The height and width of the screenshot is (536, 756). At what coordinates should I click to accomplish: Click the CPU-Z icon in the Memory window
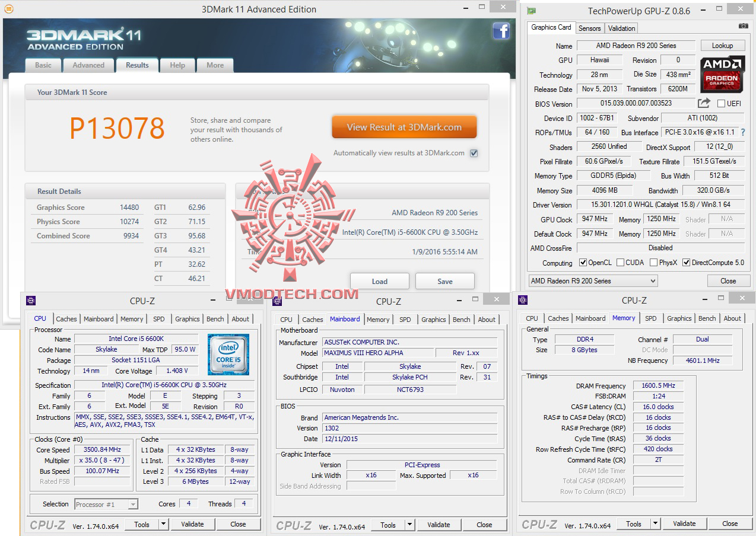click(x=523, y=300)
